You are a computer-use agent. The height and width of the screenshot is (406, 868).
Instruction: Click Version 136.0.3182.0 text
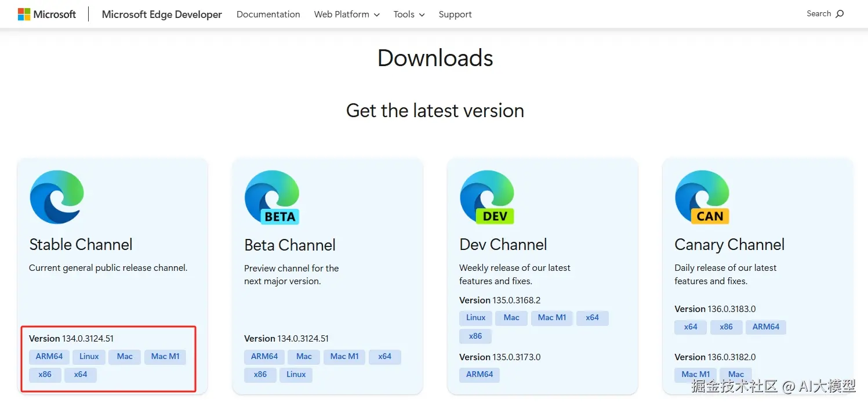point(715,357)
